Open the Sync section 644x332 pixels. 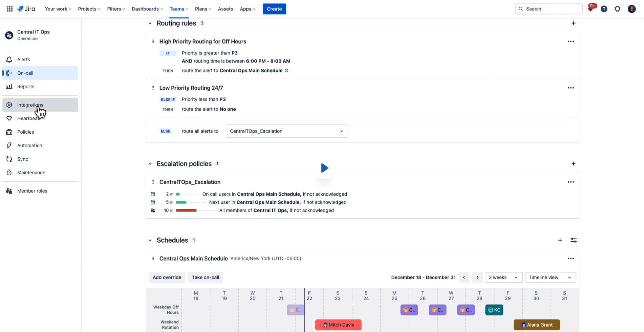[22, 159]
